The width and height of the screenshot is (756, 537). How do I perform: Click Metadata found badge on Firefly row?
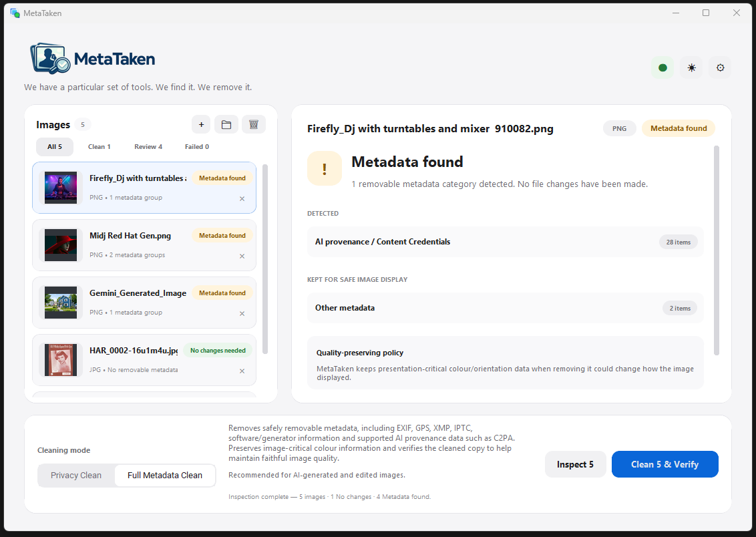222,178
